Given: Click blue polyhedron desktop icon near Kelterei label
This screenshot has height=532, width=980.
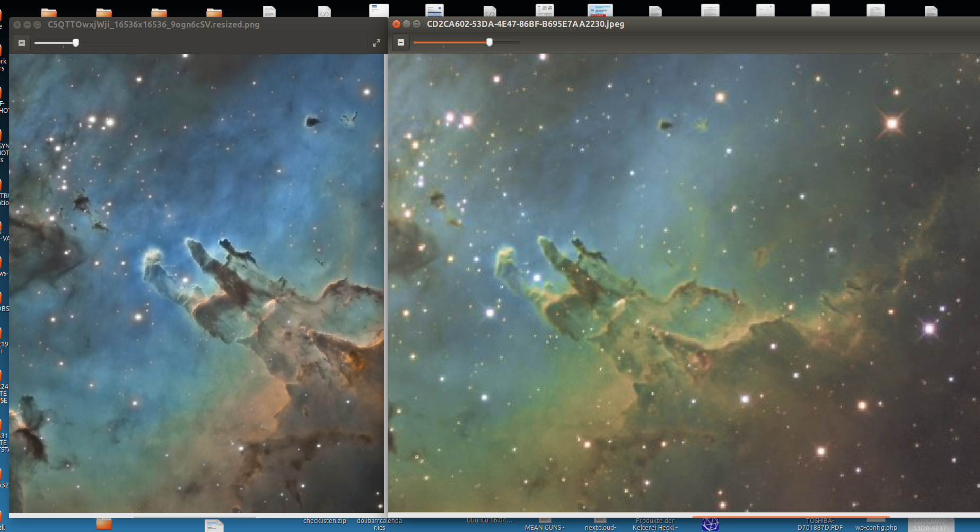Looking at the screenshot, I should [710, 525].
